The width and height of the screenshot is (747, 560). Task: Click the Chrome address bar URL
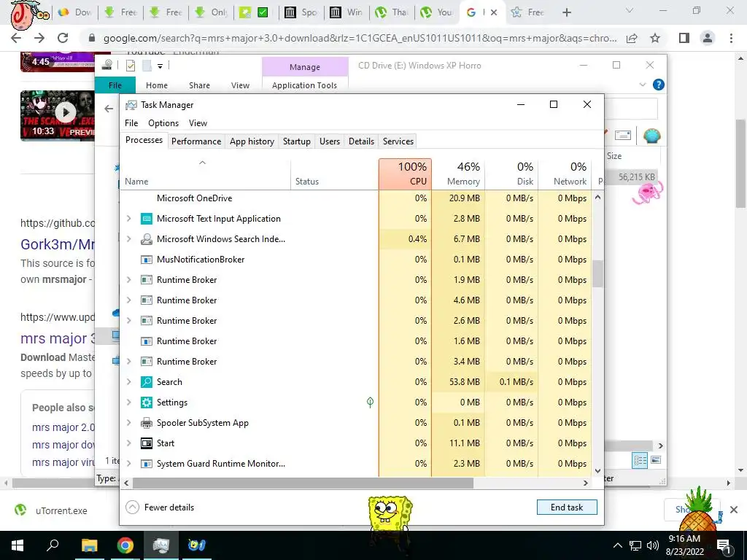tap(360, 38)
